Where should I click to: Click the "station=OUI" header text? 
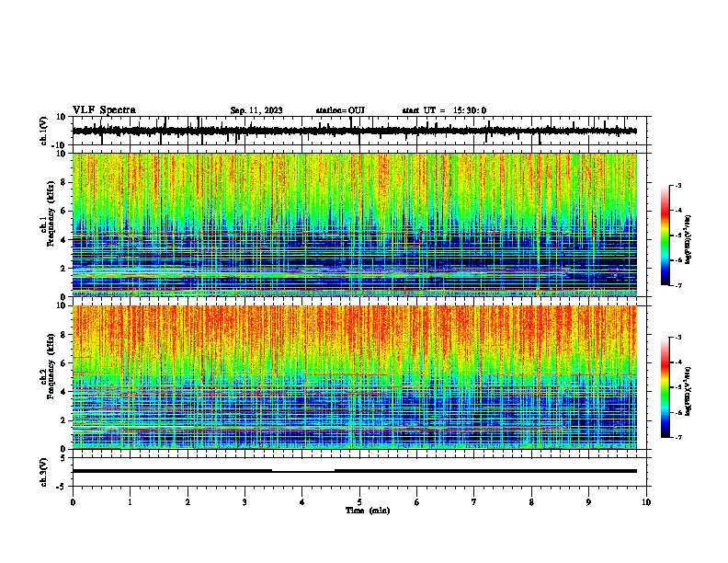pos(340,110)
